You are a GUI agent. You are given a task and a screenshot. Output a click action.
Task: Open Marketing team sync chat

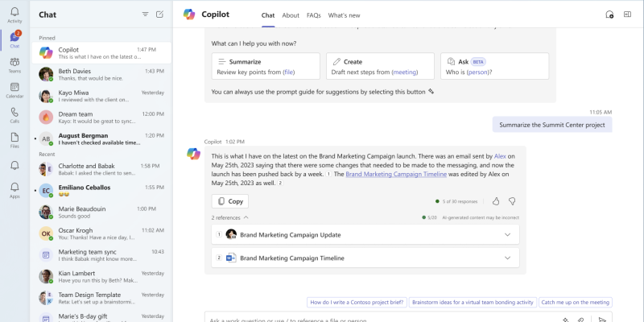tap(101, 255)
